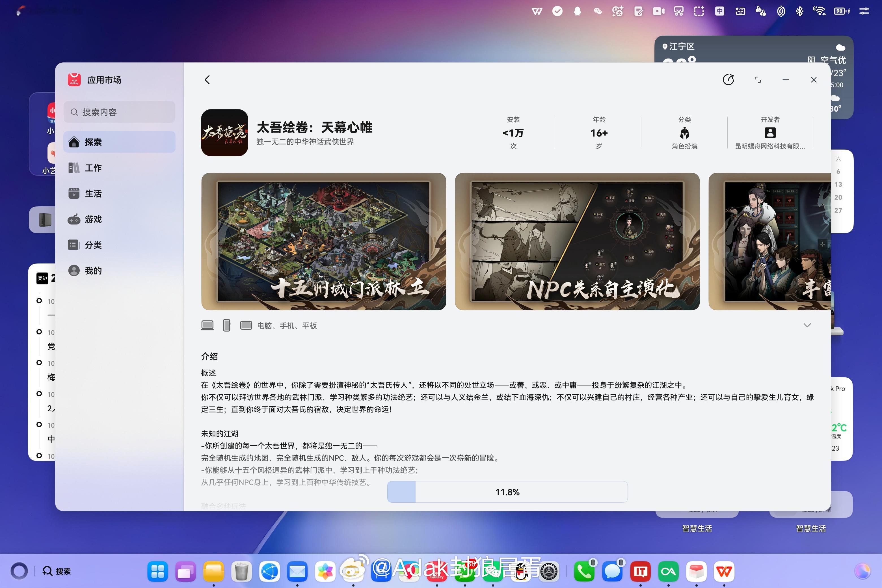Viewport: 882px width, 588px height.
Task: Open the red IT app in dock
Action: point(640,571)
